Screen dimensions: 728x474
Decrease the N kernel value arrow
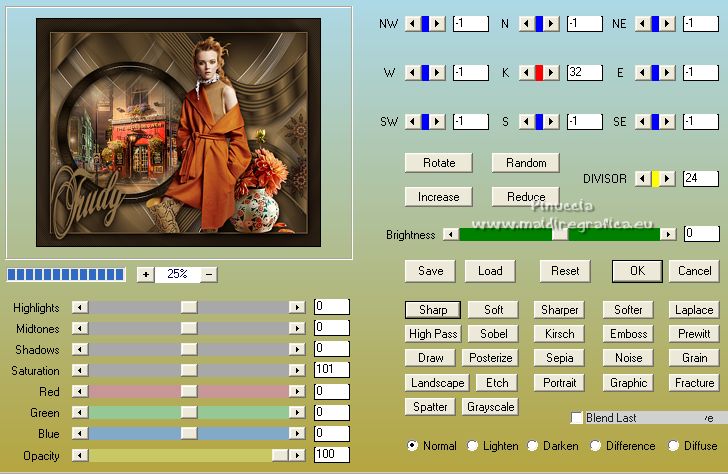point(526,23)
